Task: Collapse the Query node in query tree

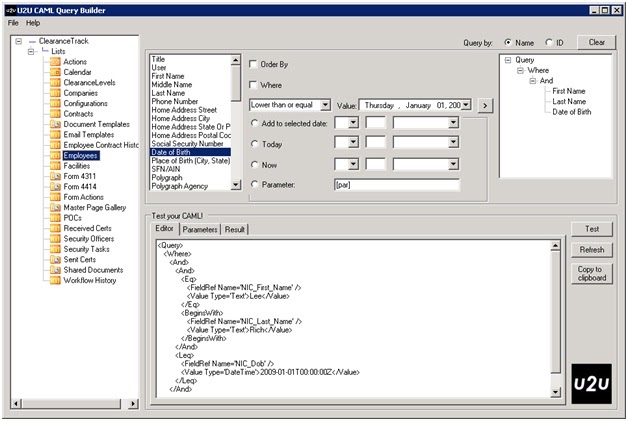Action: pos(508,60)
